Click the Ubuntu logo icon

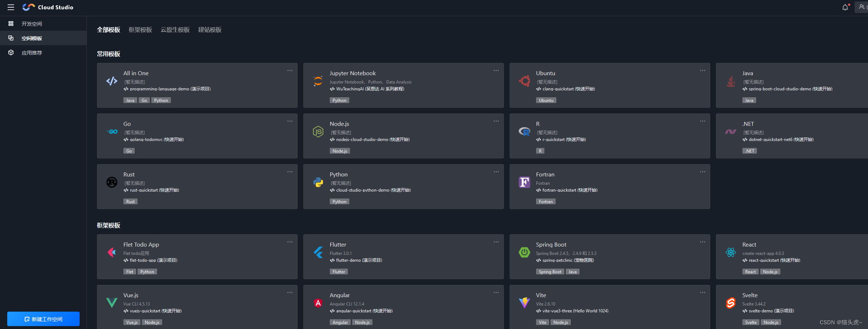[x=524, y=81]
